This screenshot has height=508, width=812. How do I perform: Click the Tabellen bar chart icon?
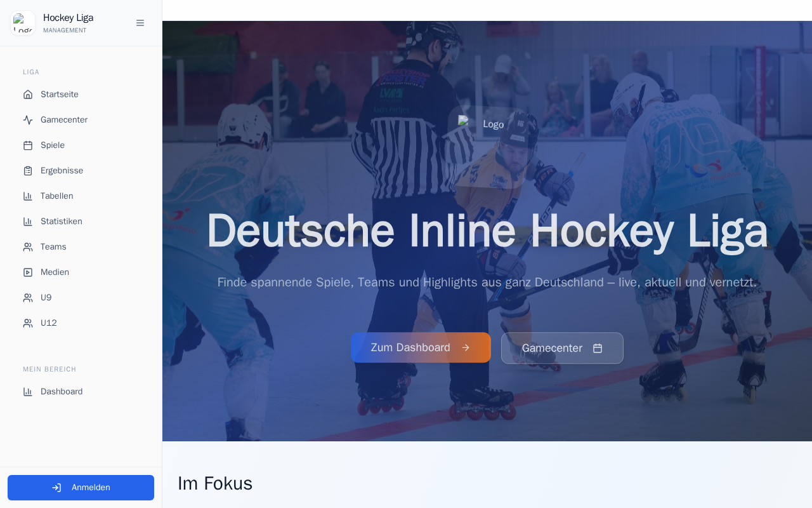(x=28, y=196)
